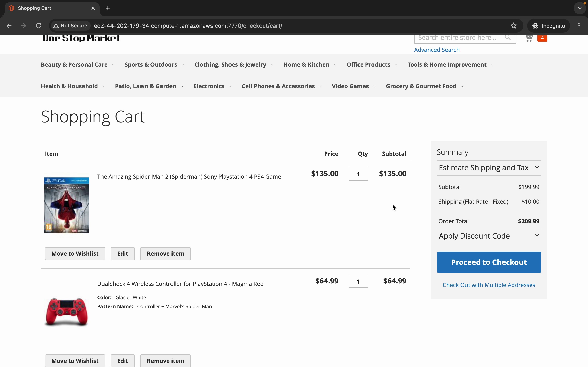588x367 pixels.
Task: Click the search magnifier icon
Action: [508, 38]
